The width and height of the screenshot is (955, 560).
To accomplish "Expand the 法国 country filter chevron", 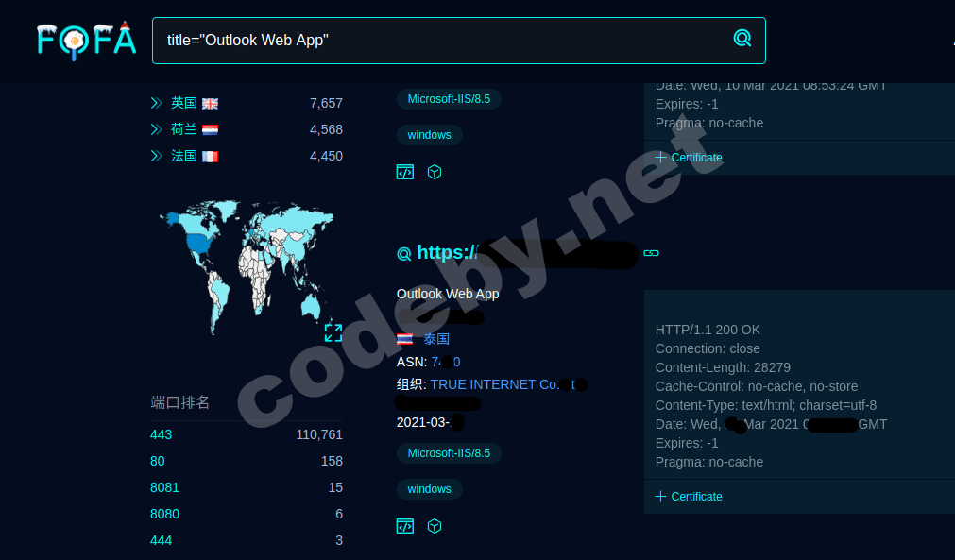I will (157, 156).
